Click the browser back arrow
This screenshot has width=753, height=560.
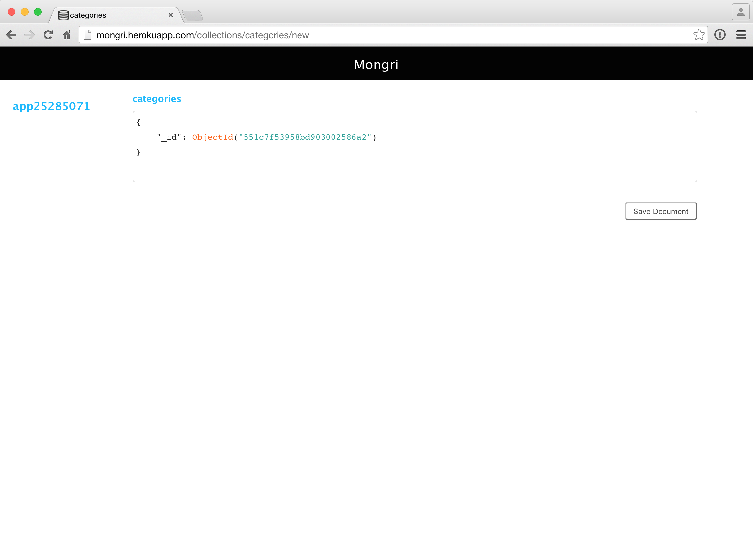coord(11,35)
